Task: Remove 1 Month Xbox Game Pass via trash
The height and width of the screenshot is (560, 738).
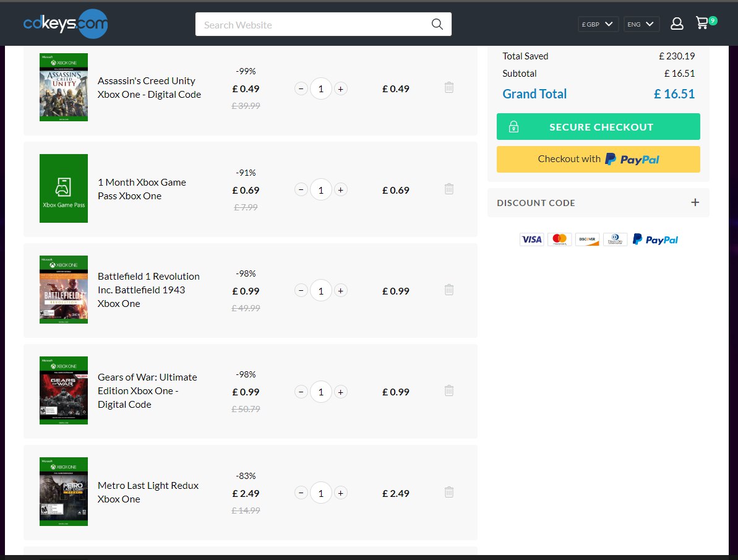Action: point(449,189)
